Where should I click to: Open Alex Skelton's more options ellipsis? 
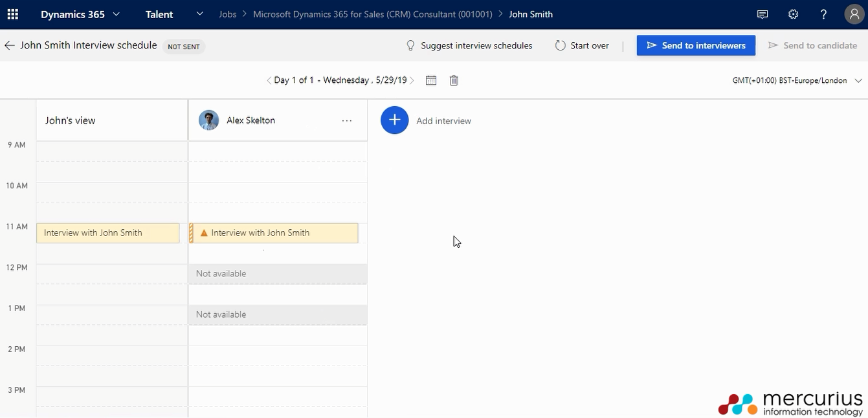347,120
